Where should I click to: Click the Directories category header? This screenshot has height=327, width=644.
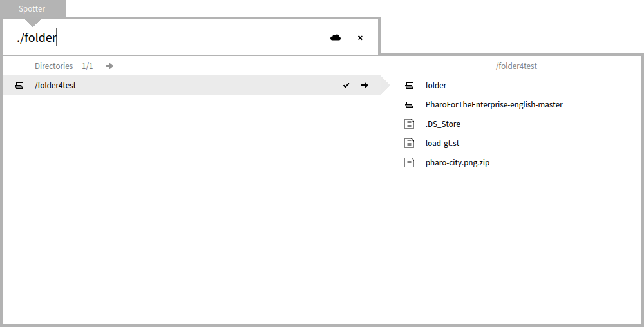(x=54, y=66)
